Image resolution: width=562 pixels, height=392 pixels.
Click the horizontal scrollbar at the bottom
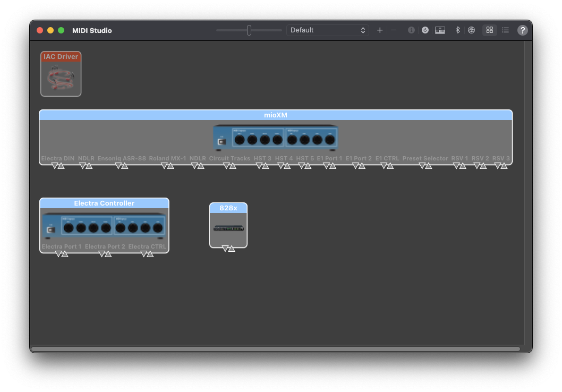[x=275, y=348]
